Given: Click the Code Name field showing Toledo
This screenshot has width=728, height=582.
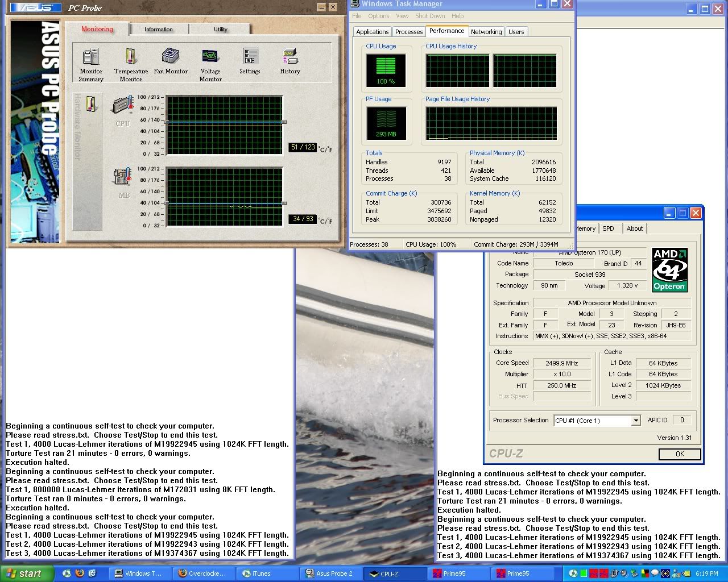Looking at the screenshot, I should coord(564,263).
